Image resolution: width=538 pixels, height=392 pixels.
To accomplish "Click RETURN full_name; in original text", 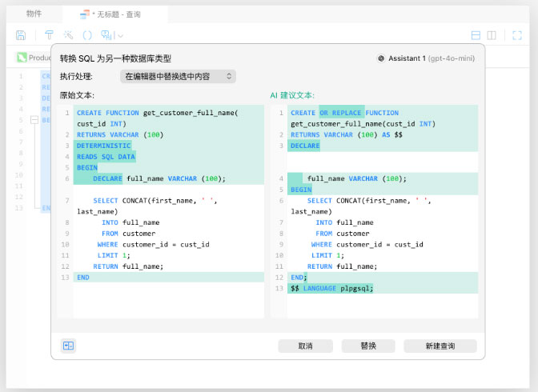I will tap(128, 266).
